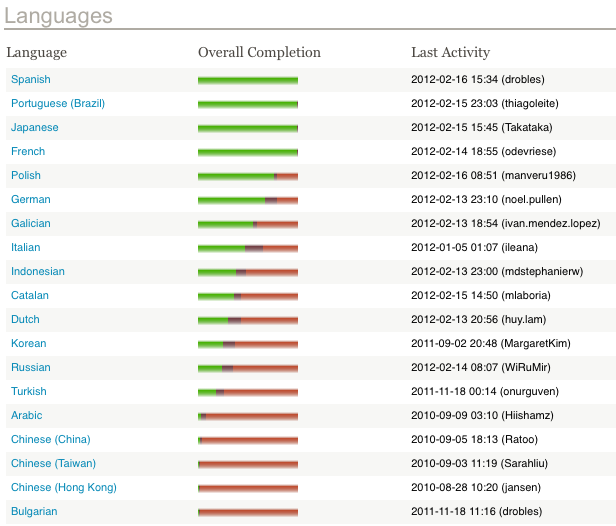
Task: Select '2010-08-28 10:20 (jansen)' activity text
Action: [x=476, y=487]
